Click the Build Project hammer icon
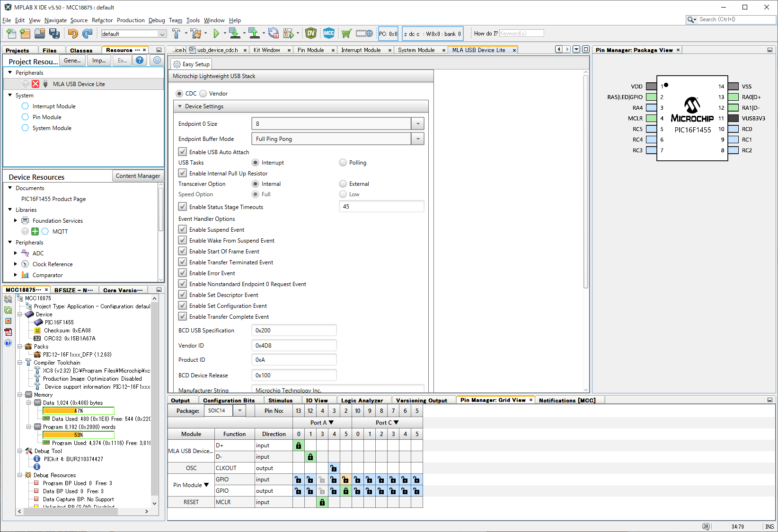778x532 pixels. (176, 34)
